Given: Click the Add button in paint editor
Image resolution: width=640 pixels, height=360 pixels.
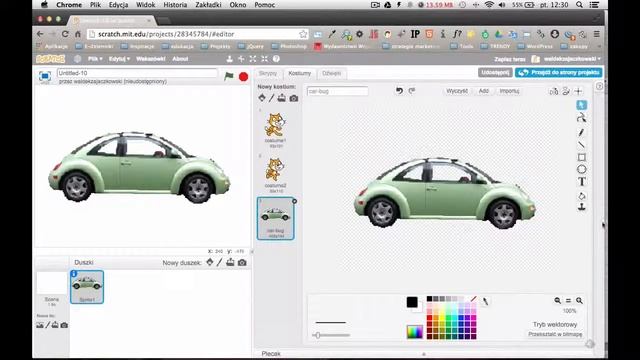Looking at the screenshot, I should pyautogui.click(x=484, y=91).
